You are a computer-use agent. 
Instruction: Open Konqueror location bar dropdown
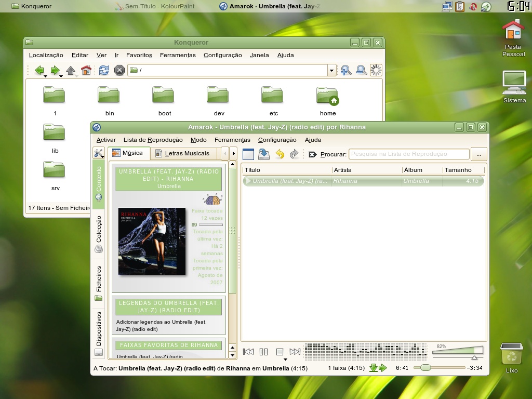pos(331,70)
